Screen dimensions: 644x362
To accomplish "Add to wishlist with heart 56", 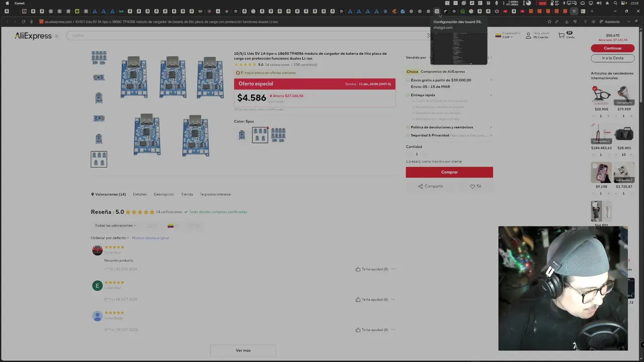I will tap(475, 186).
